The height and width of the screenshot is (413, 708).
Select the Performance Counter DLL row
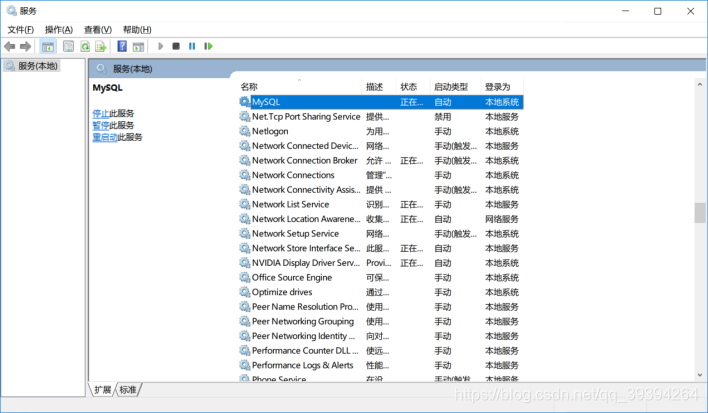[381, 351]
